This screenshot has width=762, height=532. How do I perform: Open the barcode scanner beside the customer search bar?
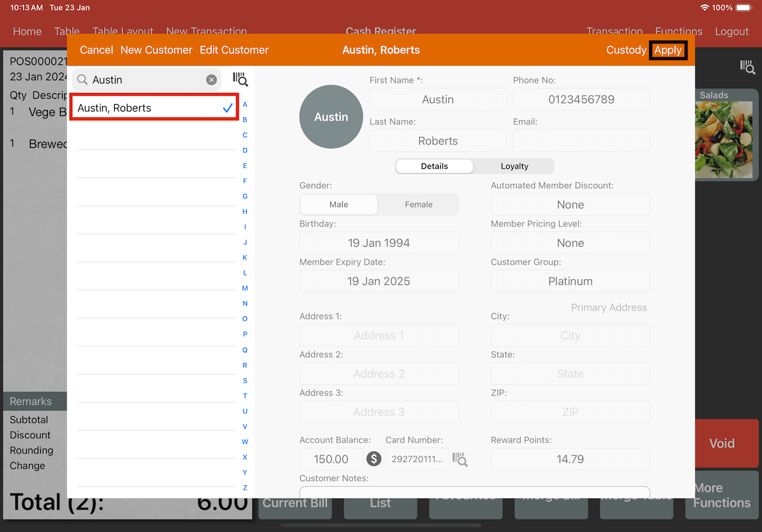pos(240,78)
